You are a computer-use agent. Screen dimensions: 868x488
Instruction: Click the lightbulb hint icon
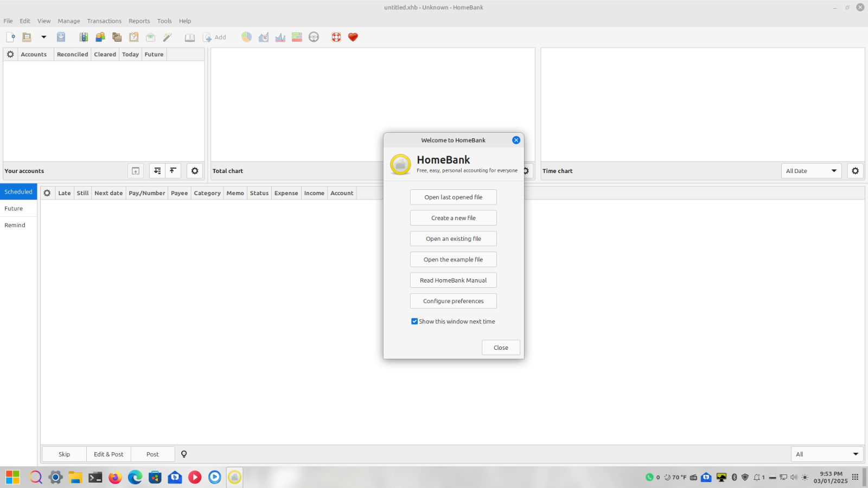click(184, 454)
